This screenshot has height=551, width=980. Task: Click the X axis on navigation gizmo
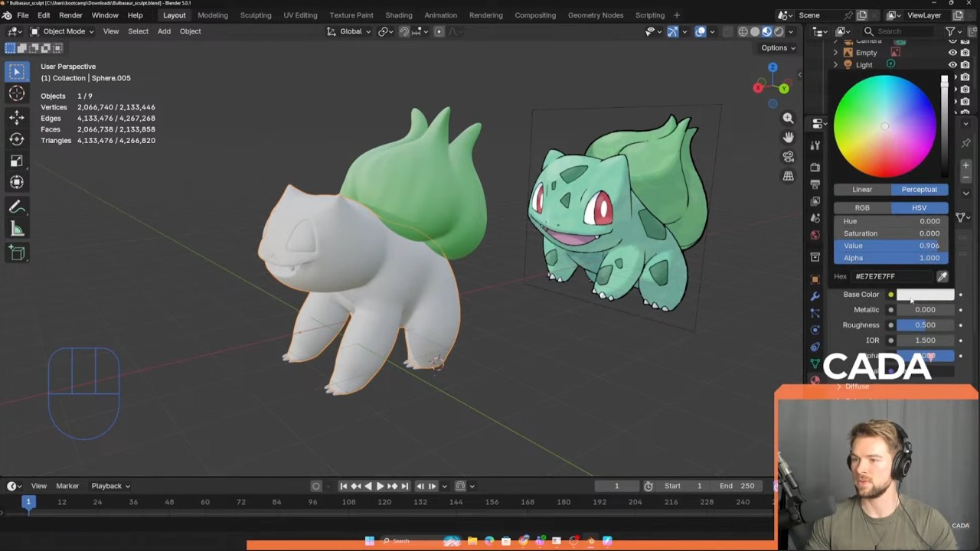point(758,87)
